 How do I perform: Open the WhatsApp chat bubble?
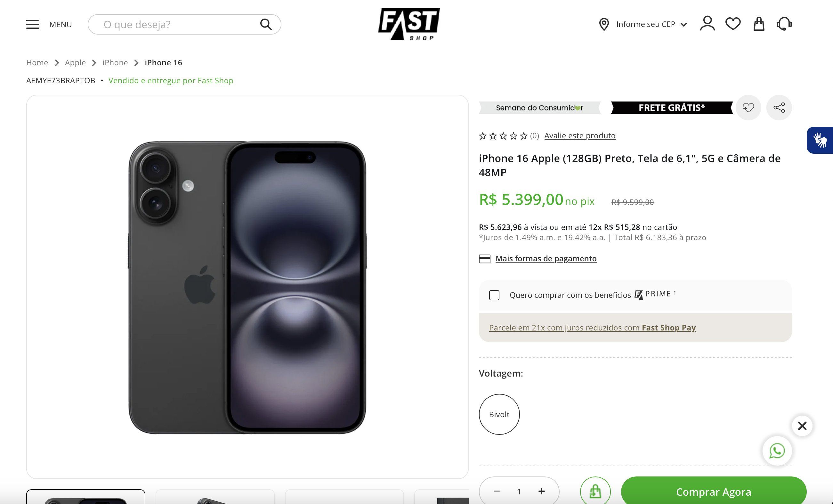tap(777, 451)
